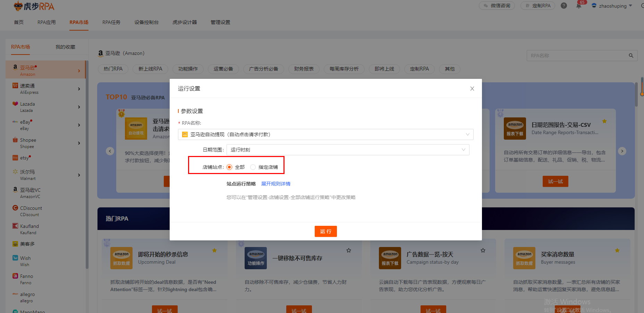Click the Amazon logo beside 亚马逊 (Amazon) heading
Screen dimensions: 644x313
click(101, 53)
